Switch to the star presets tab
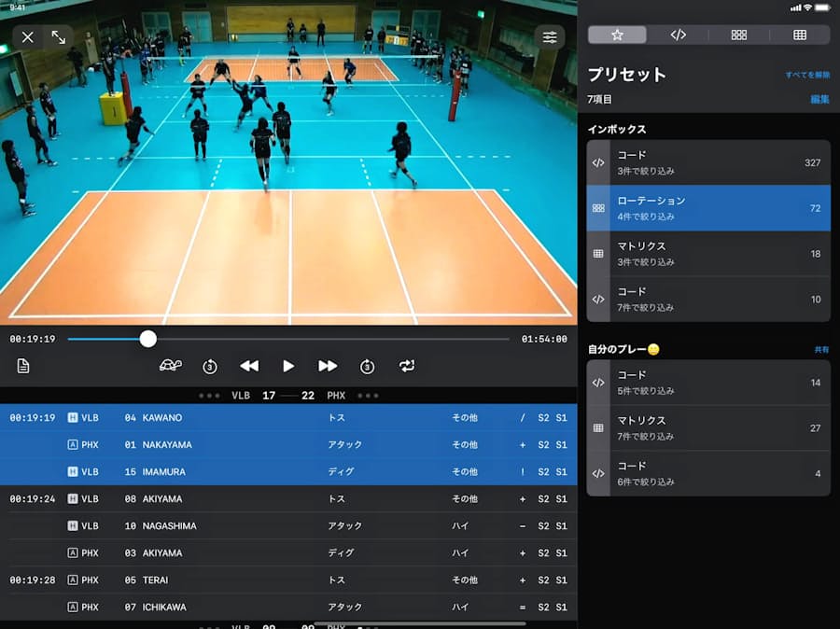The image size is (840, 629). 617,35
